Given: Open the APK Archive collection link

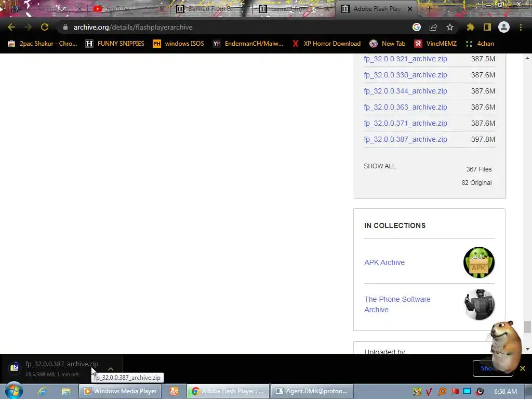Looking at the screenshot, I should coord(384,262).
